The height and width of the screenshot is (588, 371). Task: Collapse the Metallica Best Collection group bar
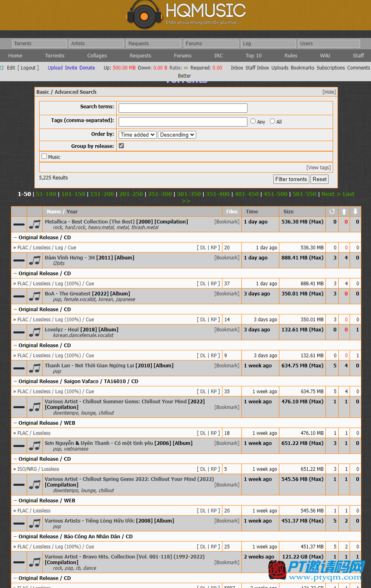[19, 224]
